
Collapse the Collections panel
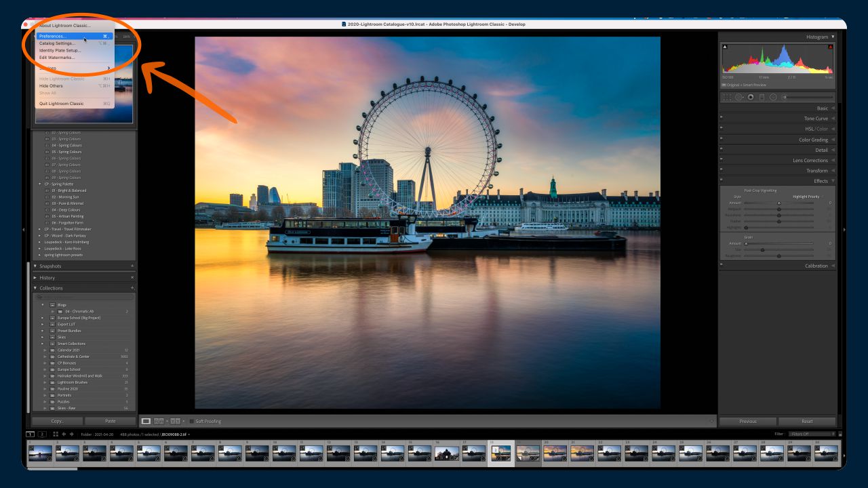[x=35, y=288]
